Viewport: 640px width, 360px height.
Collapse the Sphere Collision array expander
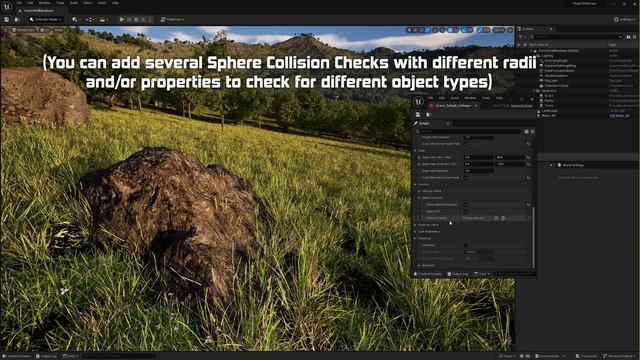[419, 198]
